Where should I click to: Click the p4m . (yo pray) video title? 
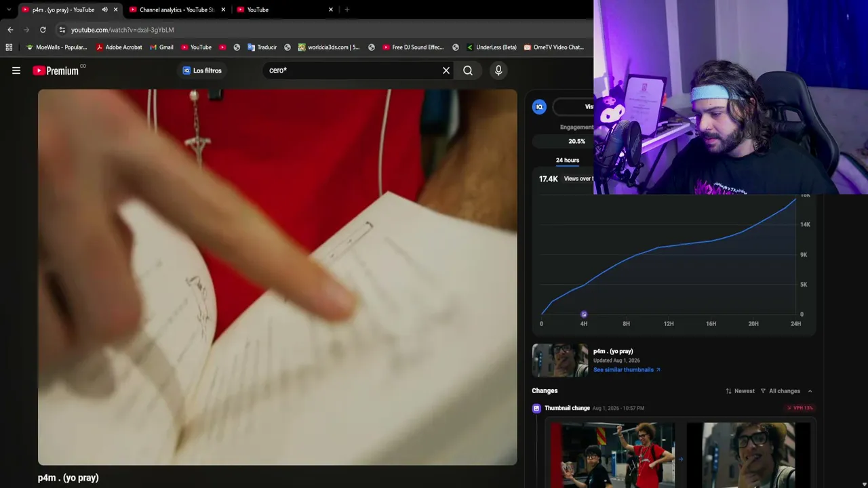(x=68, y=478)
